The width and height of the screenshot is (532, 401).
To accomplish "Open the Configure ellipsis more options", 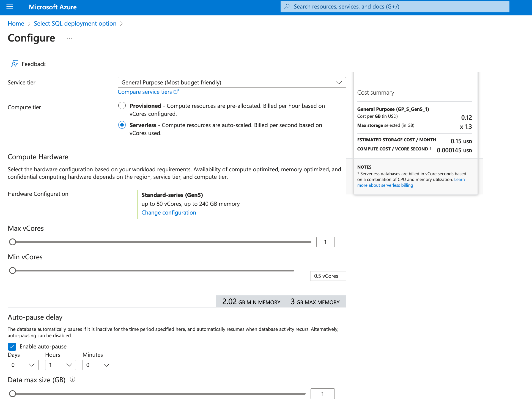I will pyautogui.click(x=69, y=38).
